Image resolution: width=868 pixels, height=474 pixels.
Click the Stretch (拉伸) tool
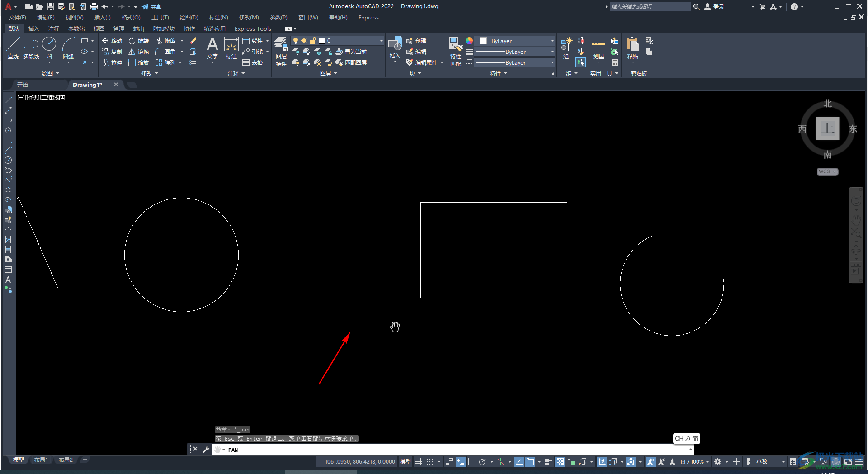pos(112,62)
